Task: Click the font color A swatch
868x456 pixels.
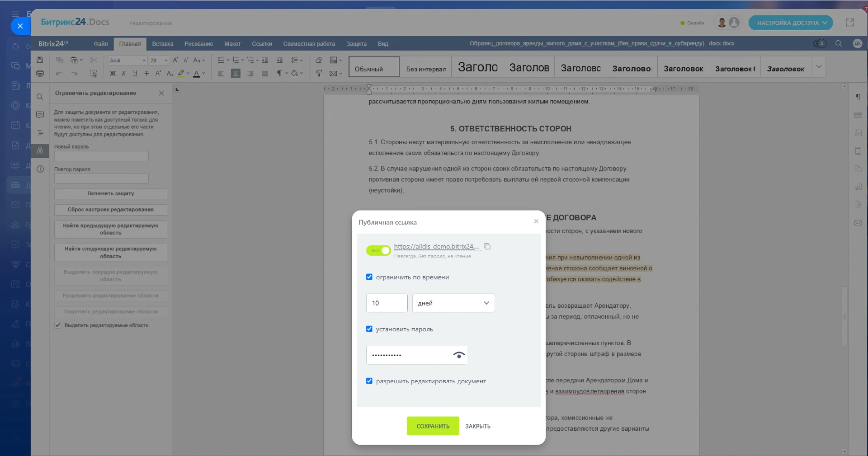Action: coord(196,73)
